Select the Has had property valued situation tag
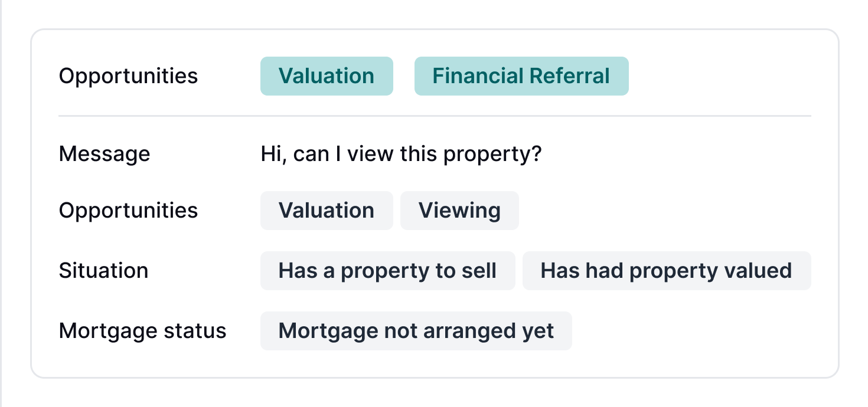 point(666,270)
